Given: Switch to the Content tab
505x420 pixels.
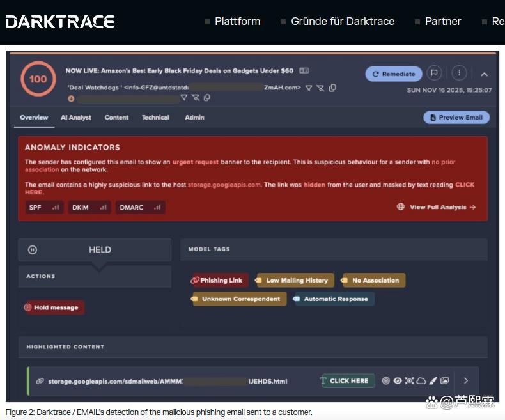Looking at the screenshot, I should coord(116,118).
